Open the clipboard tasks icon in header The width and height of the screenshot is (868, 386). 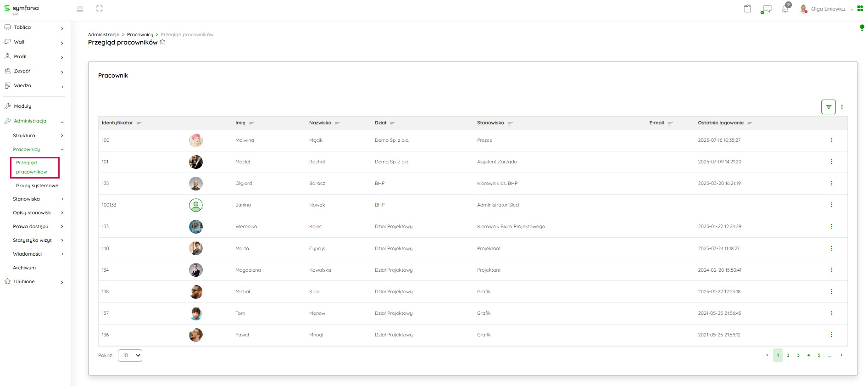(x=747, y=9)
